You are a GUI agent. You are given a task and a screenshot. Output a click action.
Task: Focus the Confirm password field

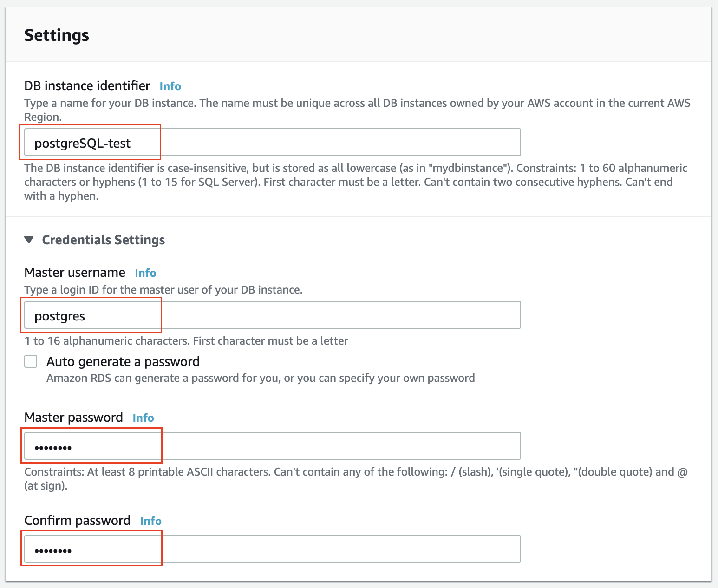pos(272,549)
